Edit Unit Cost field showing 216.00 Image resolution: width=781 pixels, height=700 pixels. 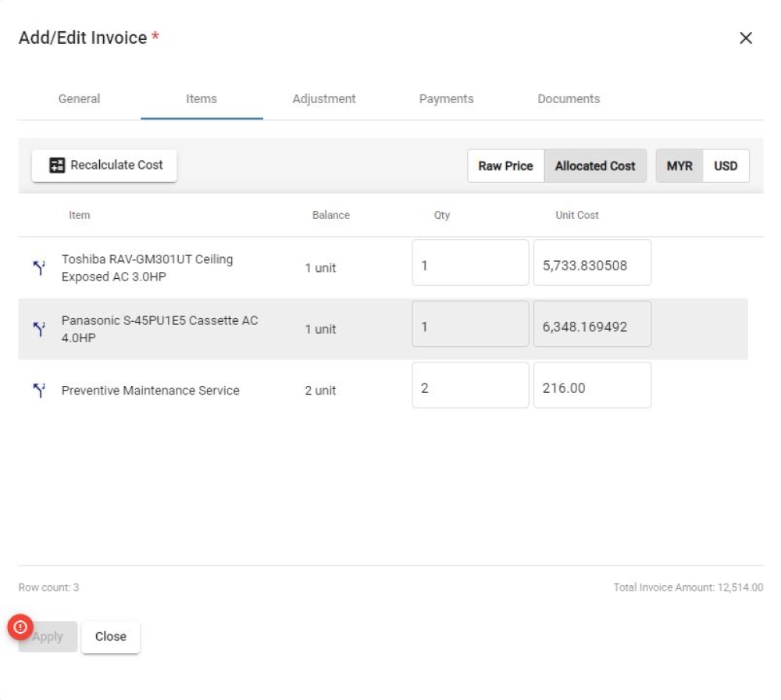click(592, 385)
